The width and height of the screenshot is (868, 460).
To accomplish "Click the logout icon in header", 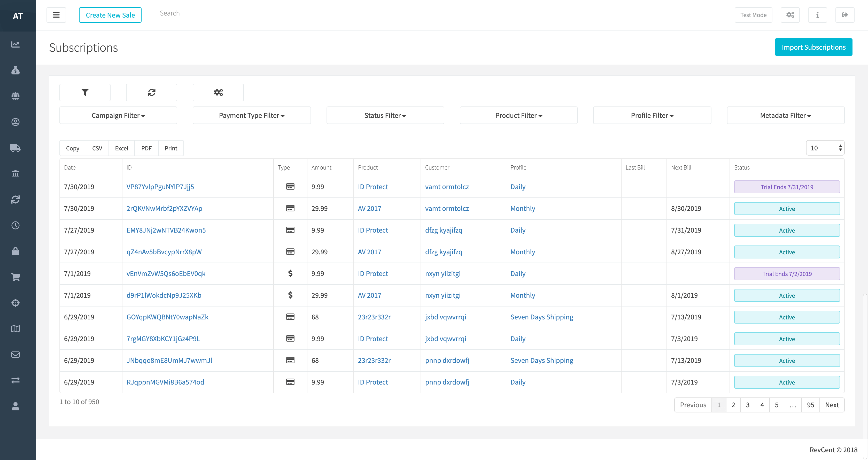I will click(x=844, y=15).
